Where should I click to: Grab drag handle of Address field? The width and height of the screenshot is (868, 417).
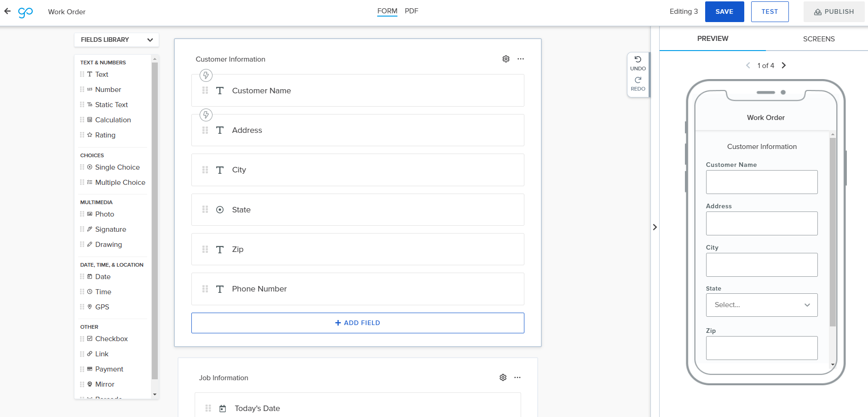(x=205, y=130)
